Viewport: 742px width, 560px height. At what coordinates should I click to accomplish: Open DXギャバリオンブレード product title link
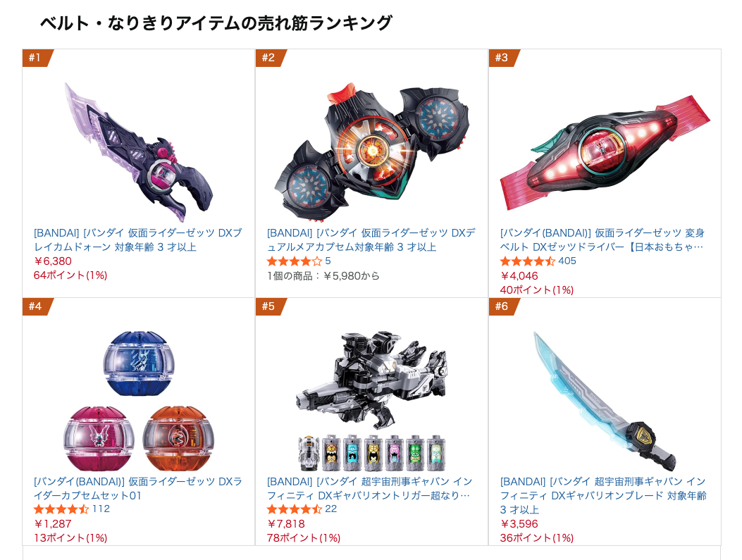click(603, 495)
